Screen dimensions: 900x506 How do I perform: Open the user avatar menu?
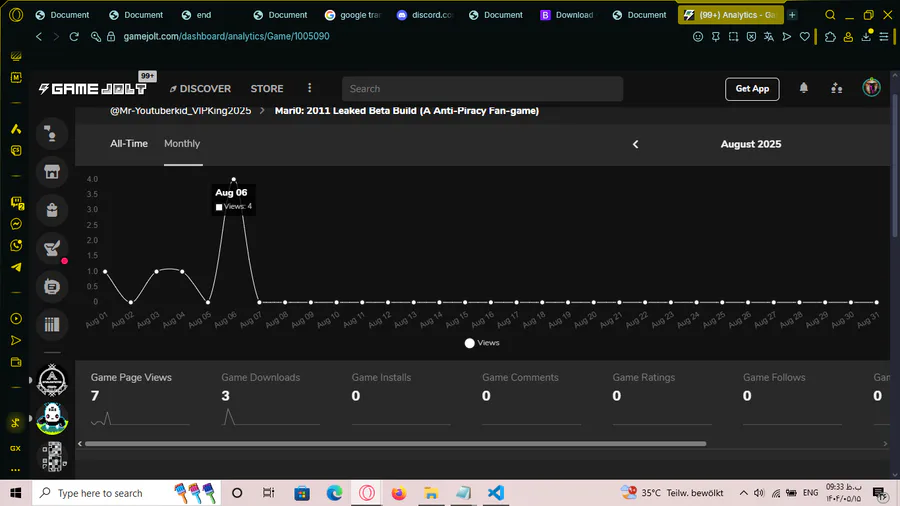coord(871,88)
